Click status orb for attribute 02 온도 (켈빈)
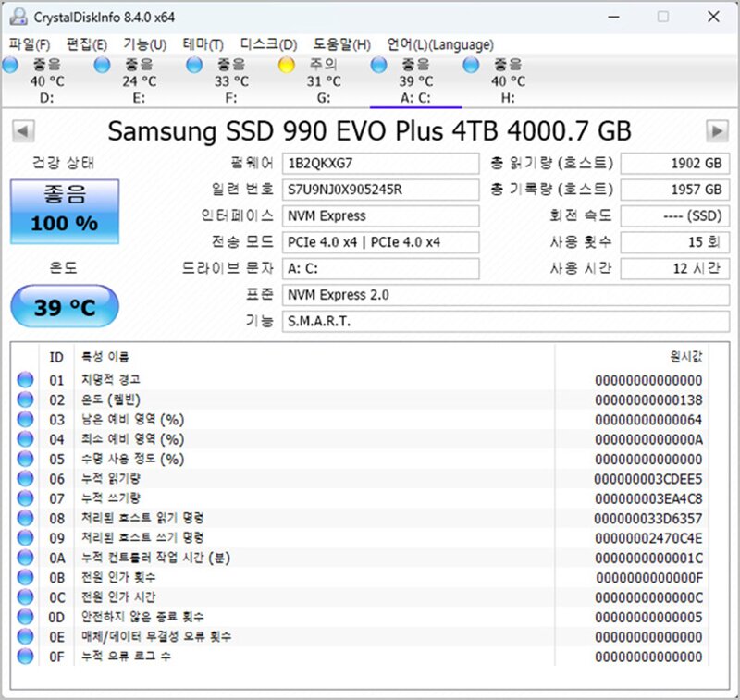Screen dimensions: 740x700 25,399
